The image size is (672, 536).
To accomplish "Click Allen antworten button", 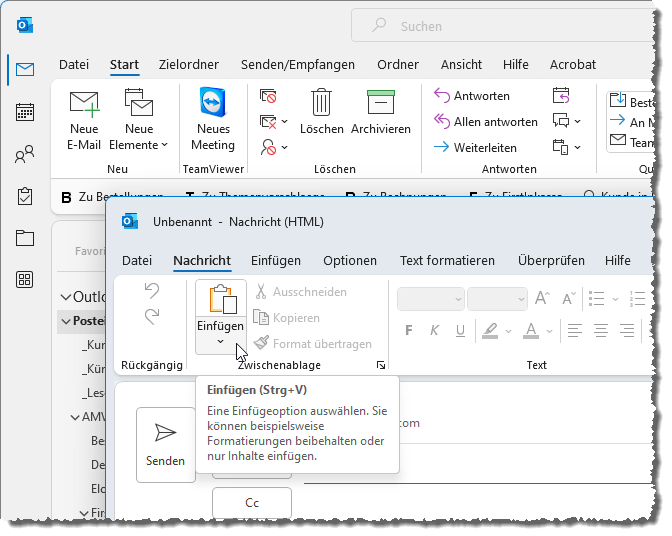I will tap(486, 122).
